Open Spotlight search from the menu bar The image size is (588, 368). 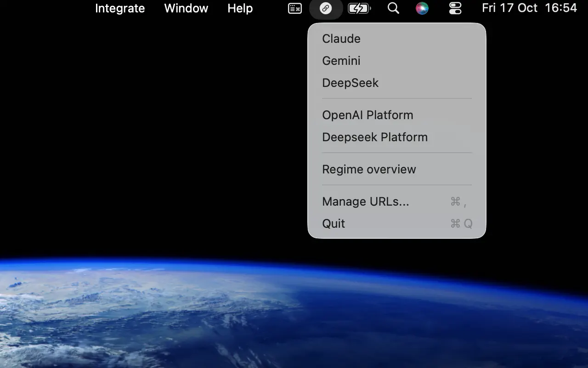(x=393, y=8)
